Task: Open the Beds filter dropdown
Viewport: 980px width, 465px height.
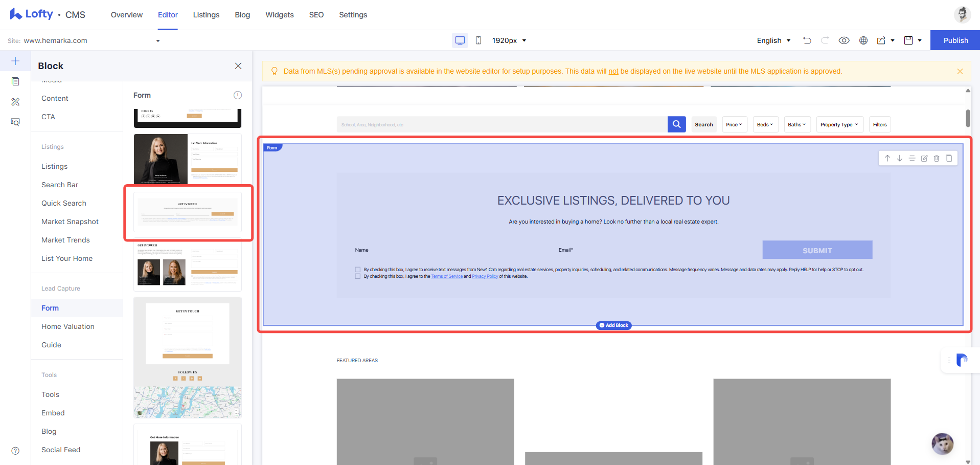Action: pyautogui.click(x=765, y=124)
